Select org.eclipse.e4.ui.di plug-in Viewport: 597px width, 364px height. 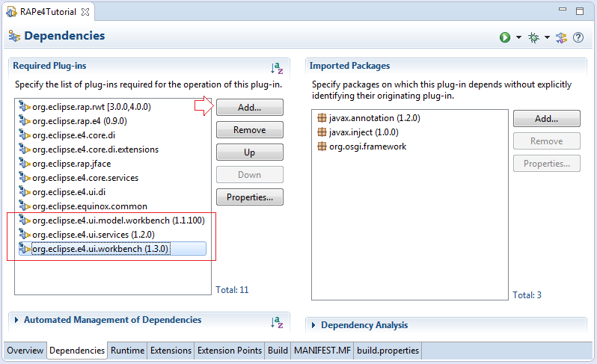click(x=69, y=192)
